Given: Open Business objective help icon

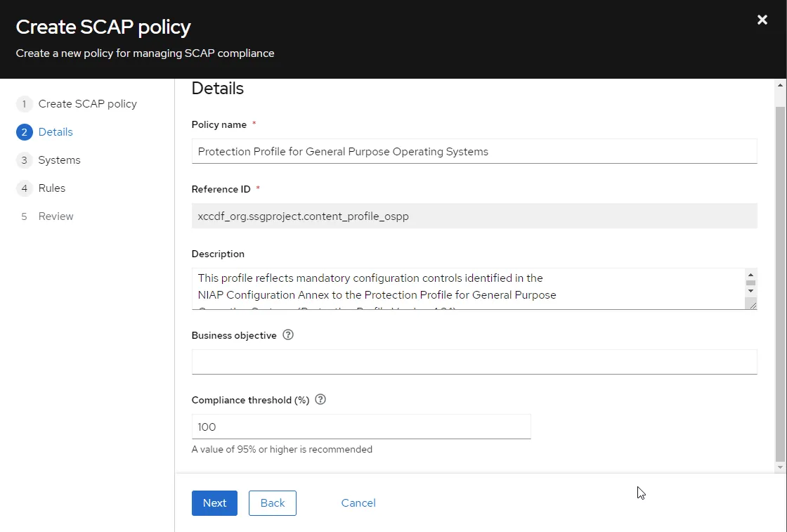Looking at the screenshot, I should coord(287,335).
